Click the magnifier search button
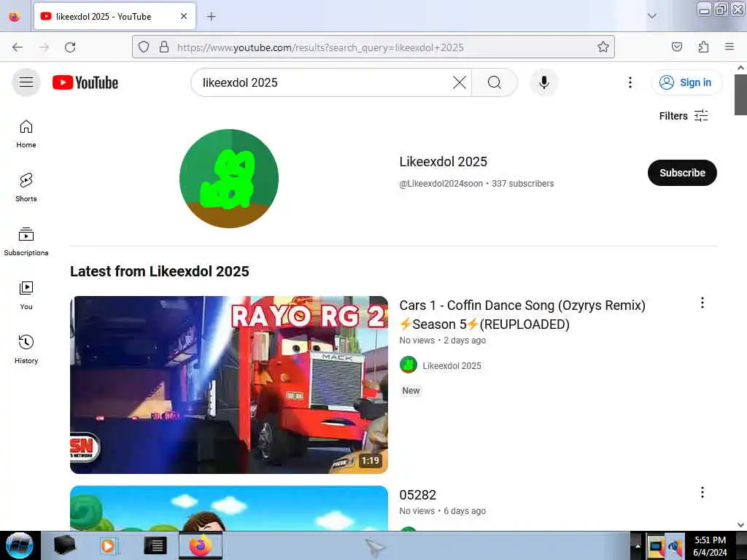 coord(494,82)
